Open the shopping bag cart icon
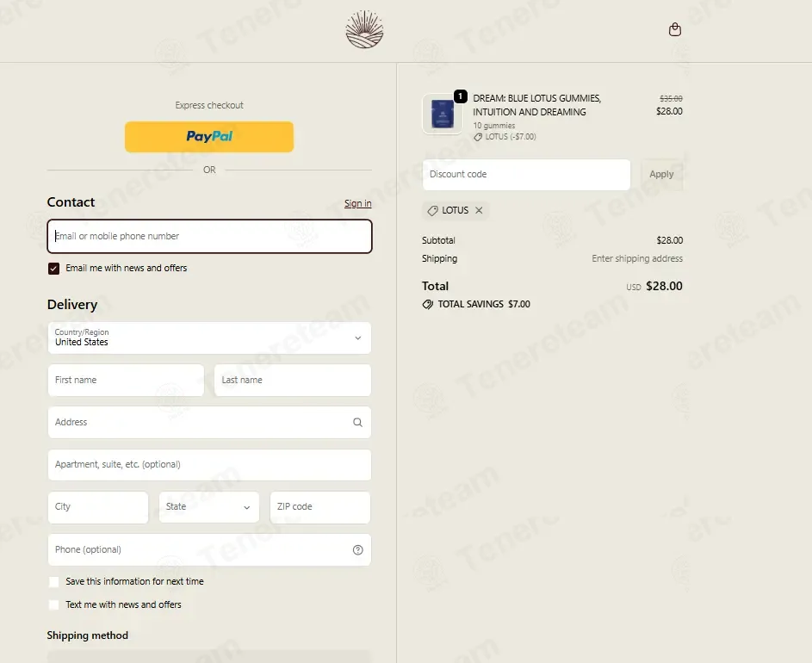This screenshot has width=812, height=663. (675, 29)
